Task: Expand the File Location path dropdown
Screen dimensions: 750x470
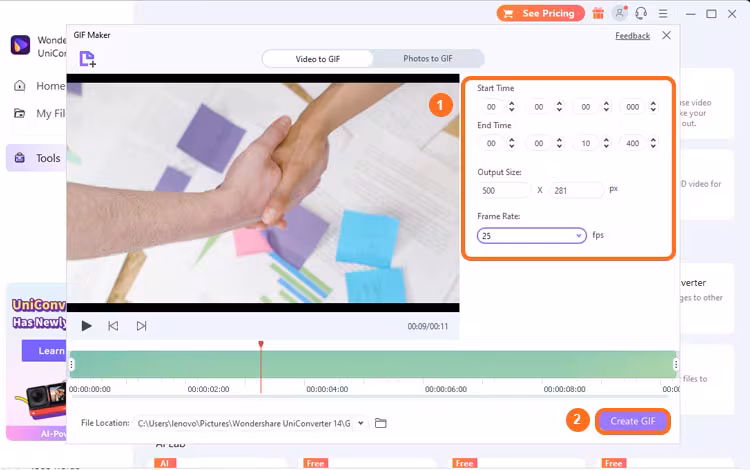Action: [361, 423]
